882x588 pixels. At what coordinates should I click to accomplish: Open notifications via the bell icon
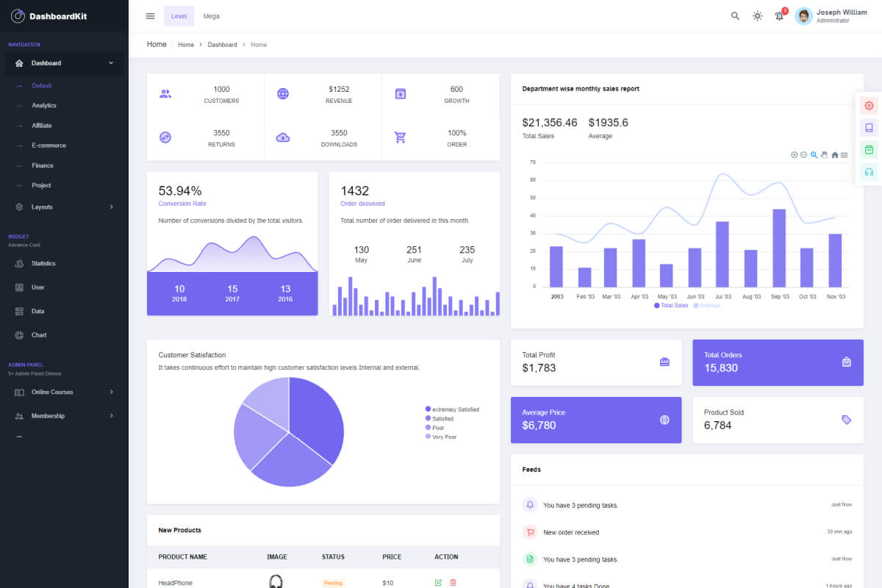pyautogui.click(x=779, y=15)
